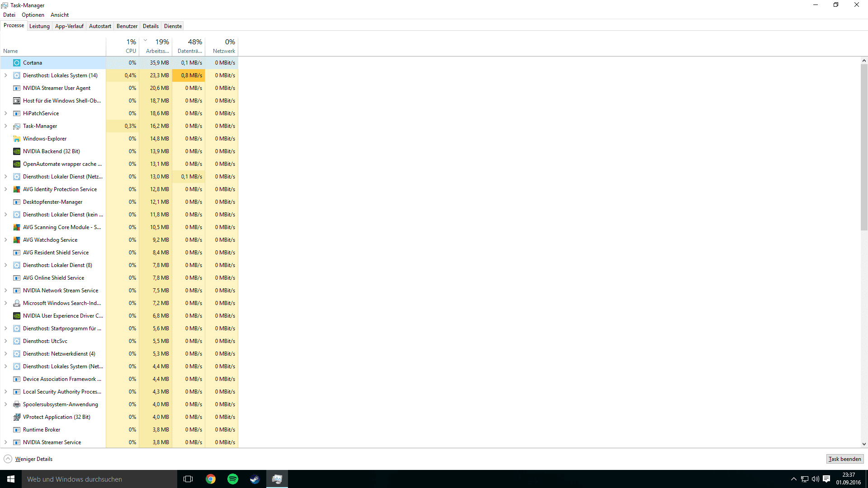Expand Diensthost: Lokales System (14) group

tap(6, 75)
